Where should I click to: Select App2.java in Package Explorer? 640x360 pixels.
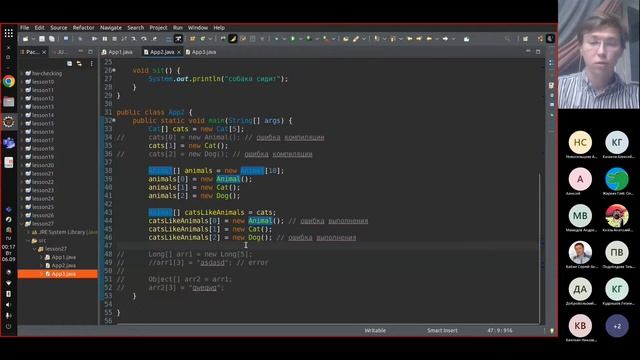[x=60, y=265]
